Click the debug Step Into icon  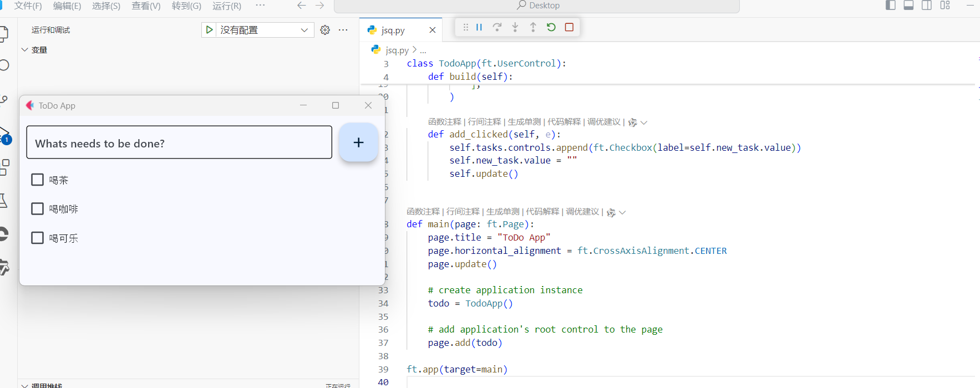click(x=515, y=27)
